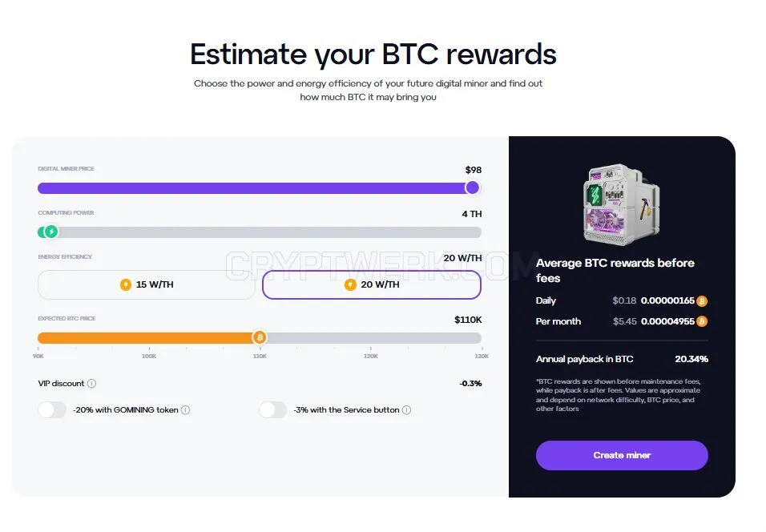Click the Create miner button
This screenshot has width=766, height=532.
(622, 455)
